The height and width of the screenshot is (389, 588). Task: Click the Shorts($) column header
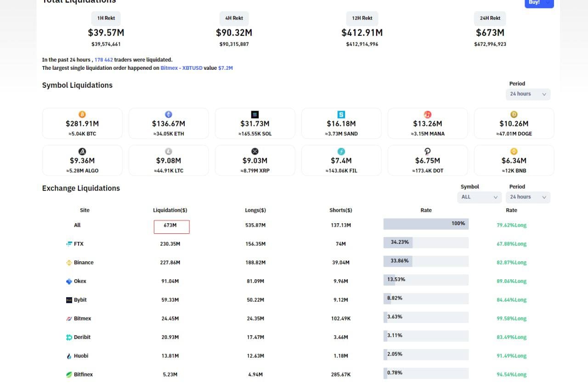[x=341, y=210]
